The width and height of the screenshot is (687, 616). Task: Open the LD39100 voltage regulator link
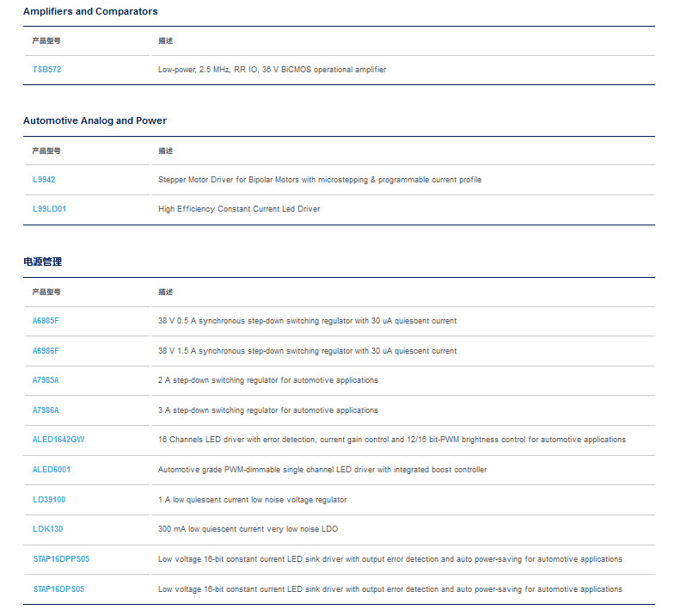coord(49,499)
